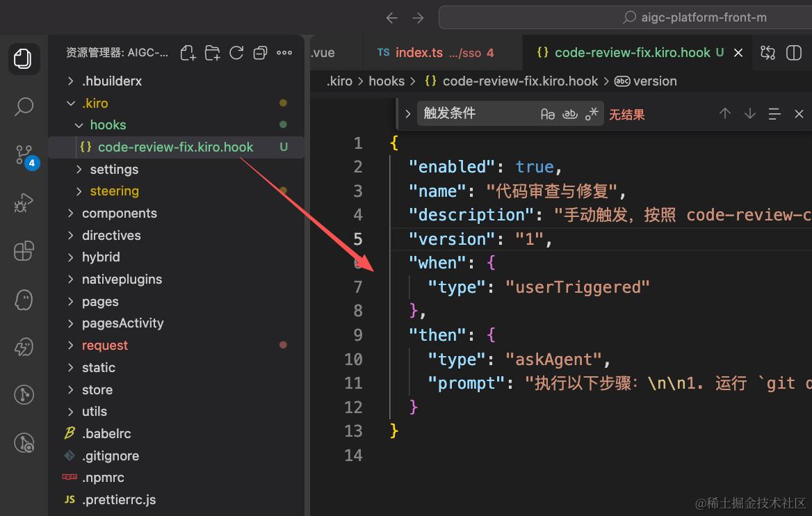Click the command center search box
The height and width of the screenshot is (516, 812).
click(625, 17)
